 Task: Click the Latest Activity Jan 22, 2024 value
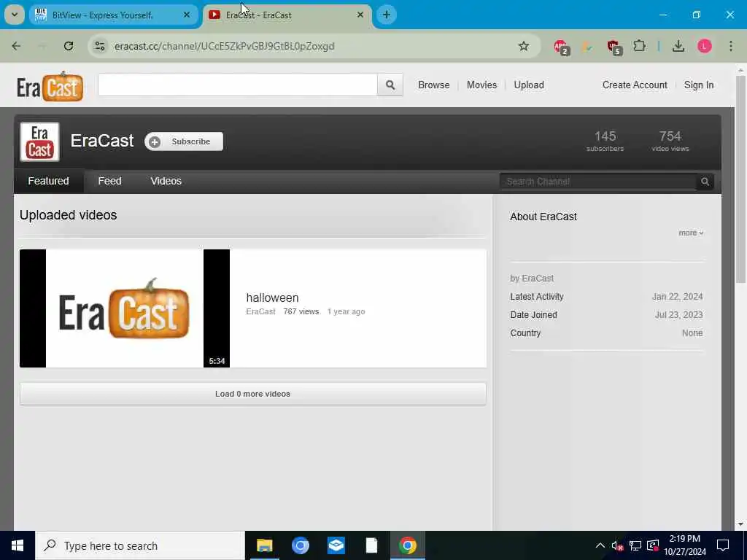678,297
